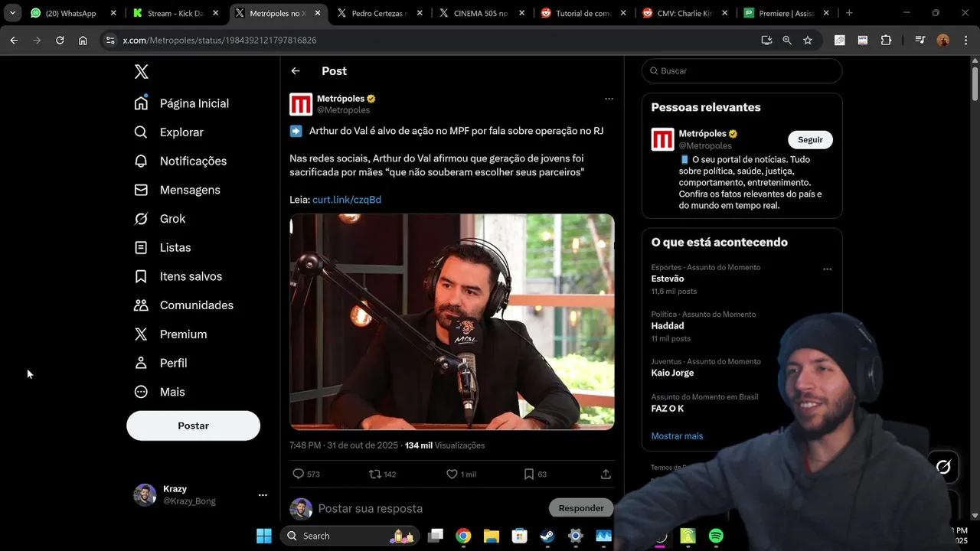Click the Arthur do Val video thumbnail
The width and height of the screenshot is (980, 551).
click(x=452, y=321)
